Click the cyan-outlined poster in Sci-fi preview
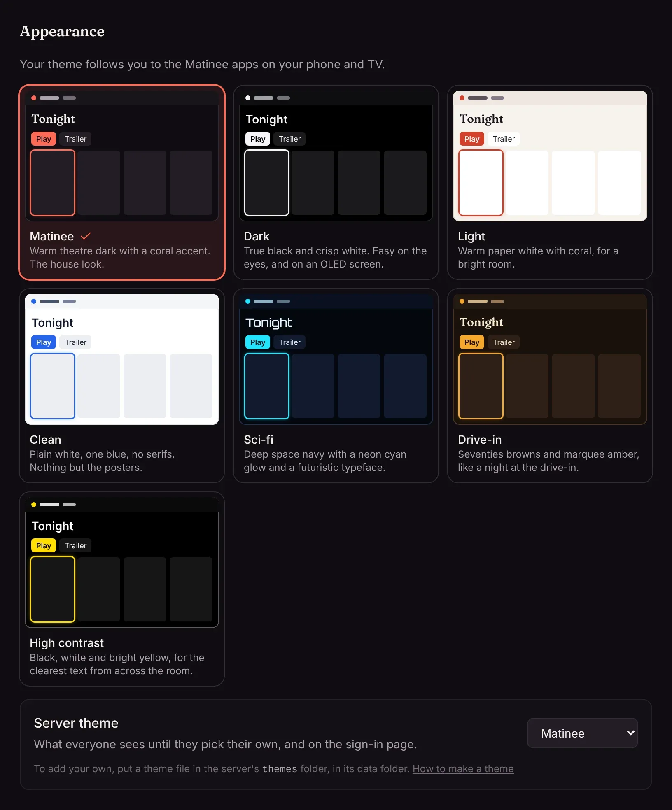 267,386
